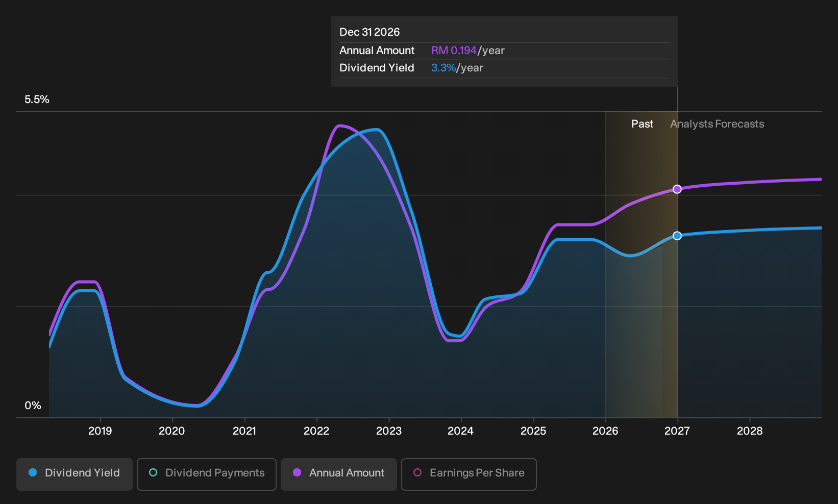Click the 2022 x-axis label
Screen dimensions: 838x504
click(x=316, y=431)
